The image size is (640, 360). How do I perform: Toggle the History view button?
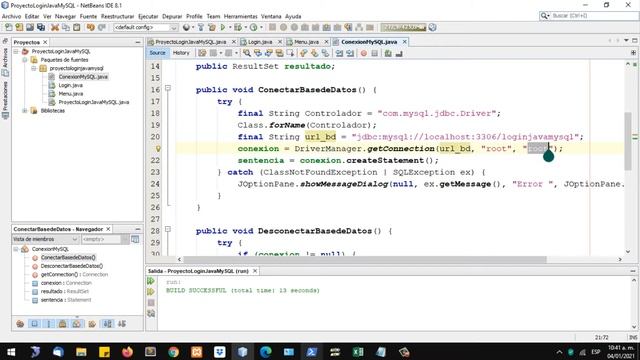click(x=181, y=53)
